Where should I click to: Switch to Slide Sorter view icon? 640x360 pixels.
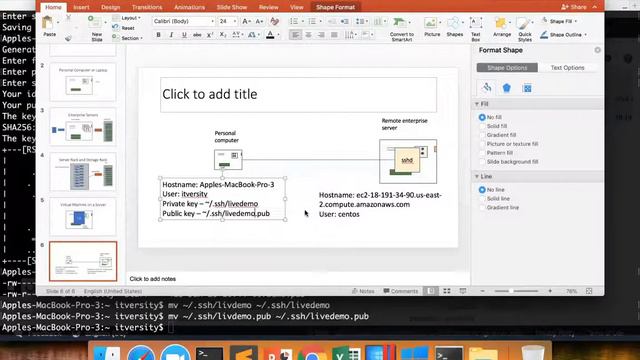[x=447, y=291]
